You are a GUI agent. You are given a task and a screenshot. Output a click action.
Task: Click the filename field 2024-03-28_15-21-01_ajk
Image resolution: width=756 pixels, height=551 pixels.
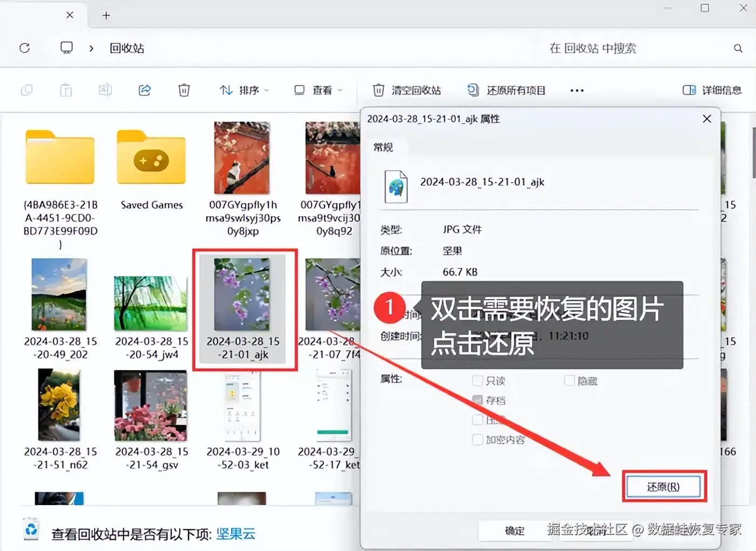click(x=482, y=182)
